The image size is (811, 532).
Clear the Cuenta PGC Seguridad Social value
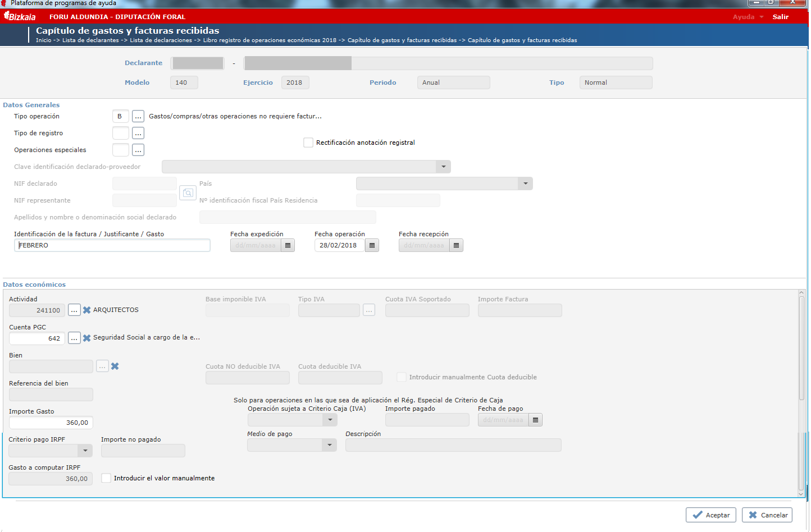click(x=87, y=338)
